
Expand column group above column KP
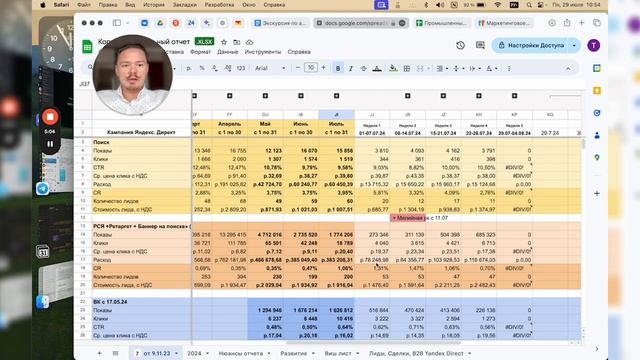pos(514,96)
